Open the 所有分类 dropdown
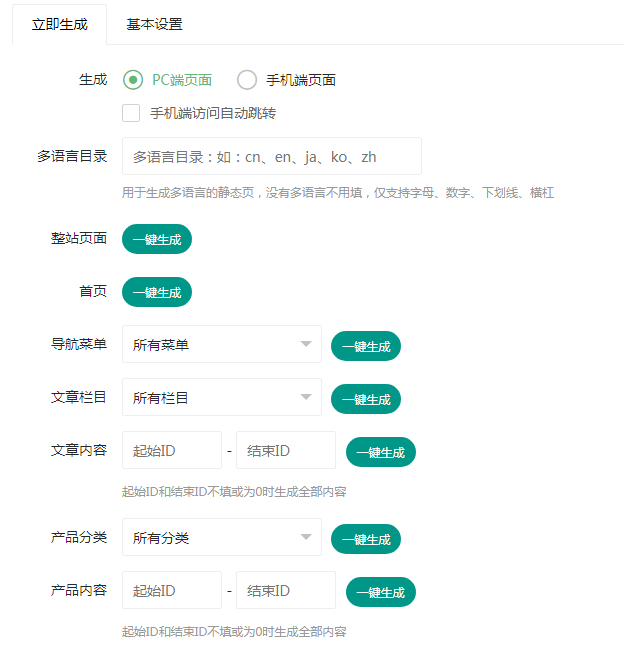The height and width of the screenshot is (665, 624). click(x=222, y=537)
